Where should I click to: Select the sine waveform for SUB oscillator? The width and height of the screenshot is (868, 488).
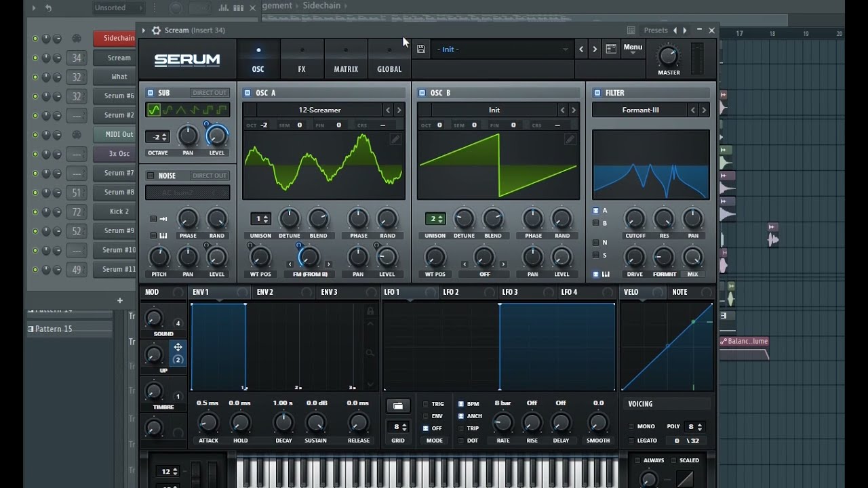154,110
